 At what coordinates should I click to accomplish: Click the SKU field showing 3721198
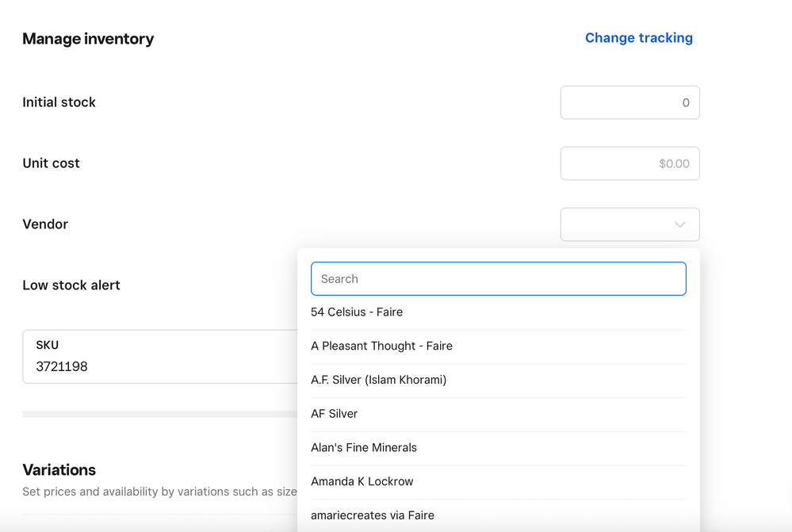point(159,358)
